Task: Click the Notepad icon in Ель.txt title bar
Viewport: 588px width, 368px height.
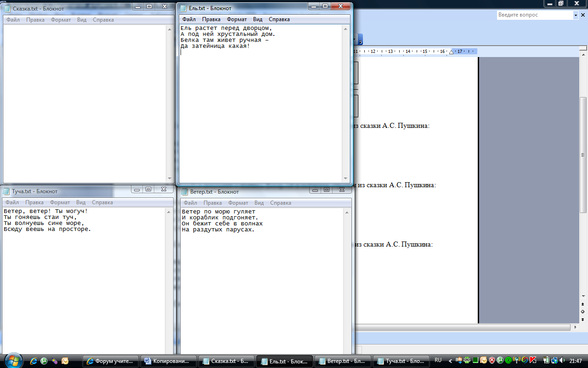Action: click(x=184, y=8)
